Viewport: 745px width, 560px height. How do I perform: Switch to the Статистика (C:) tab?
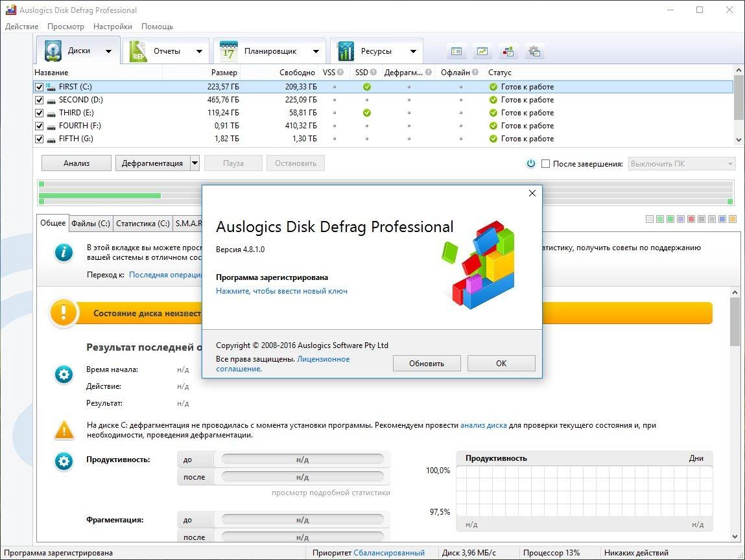[x=143, y=223]
